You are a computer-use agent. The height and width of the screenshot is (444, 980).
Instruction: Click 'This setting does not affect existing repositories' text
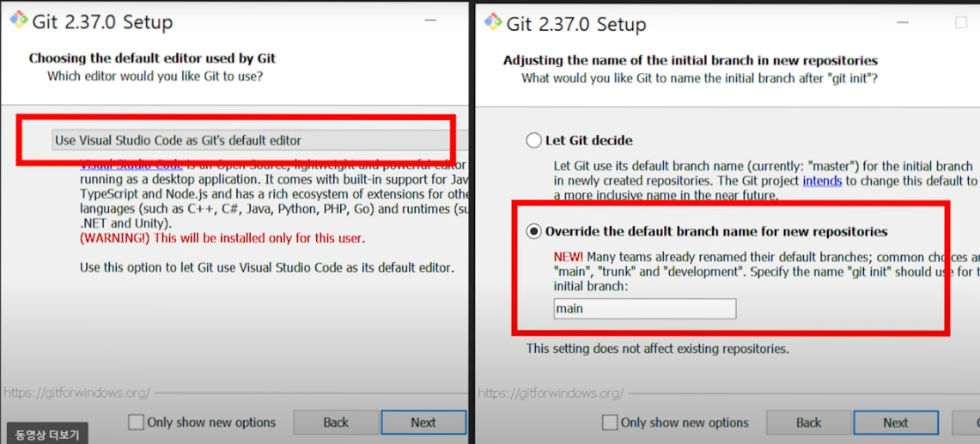click(658, 349)
